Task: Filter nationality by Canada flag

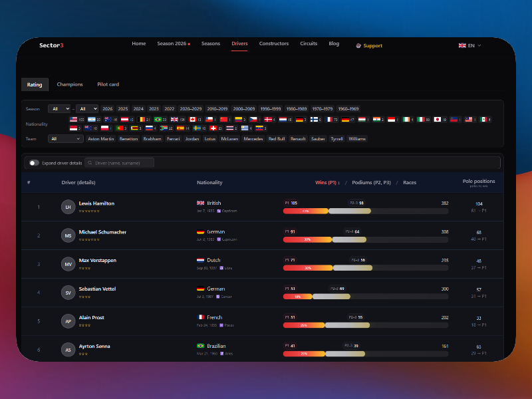Action: click(193, 120)
